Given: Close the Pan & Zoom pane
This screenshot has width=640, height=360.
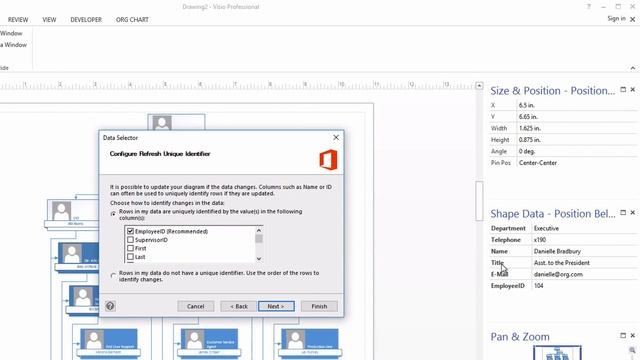Looking at the screenshot, I should click(x=633, y=336).
